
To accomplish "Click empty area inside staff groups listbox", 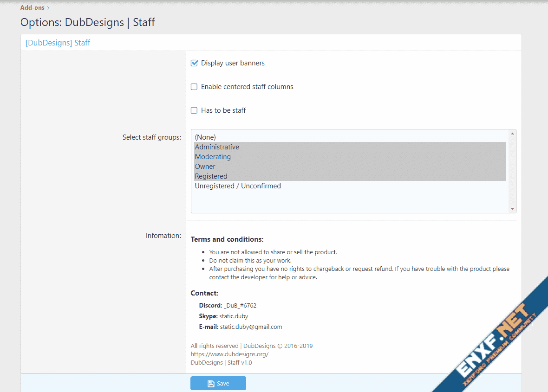I will 350,201.
